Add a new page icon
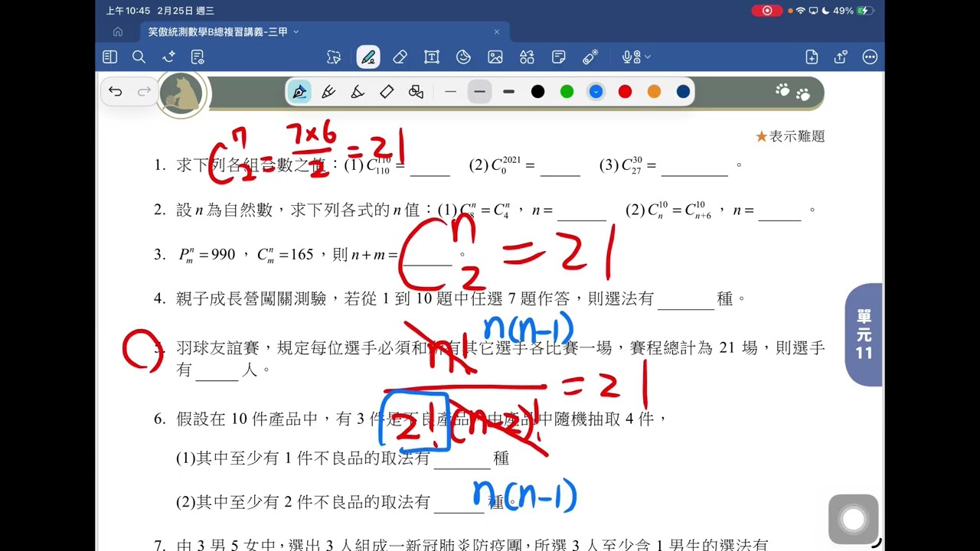The height and width of the screenshot is (551, 980). tap(812, 57)
